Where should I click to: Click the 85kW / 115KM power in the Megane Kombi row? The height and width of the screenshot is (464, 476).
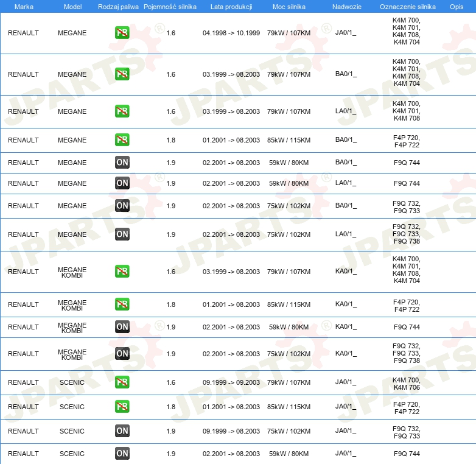[x=289, y=304]
